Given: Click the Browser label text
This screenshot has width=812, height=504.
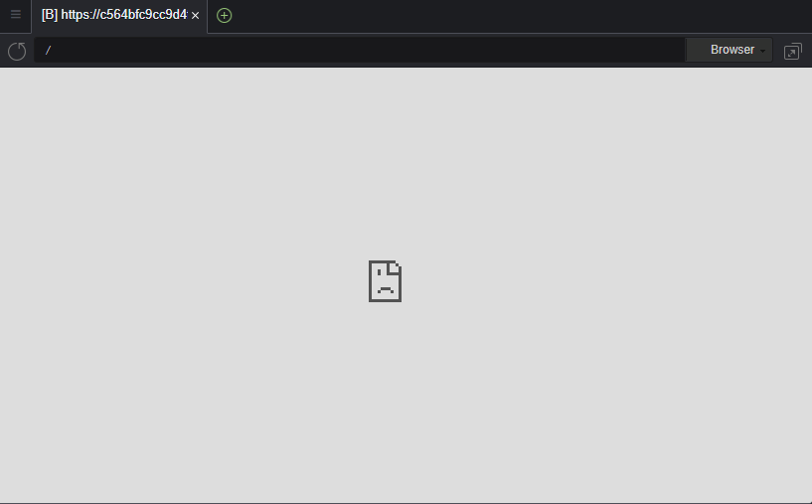Looking at the screenshot, I should tap(732, 50).
